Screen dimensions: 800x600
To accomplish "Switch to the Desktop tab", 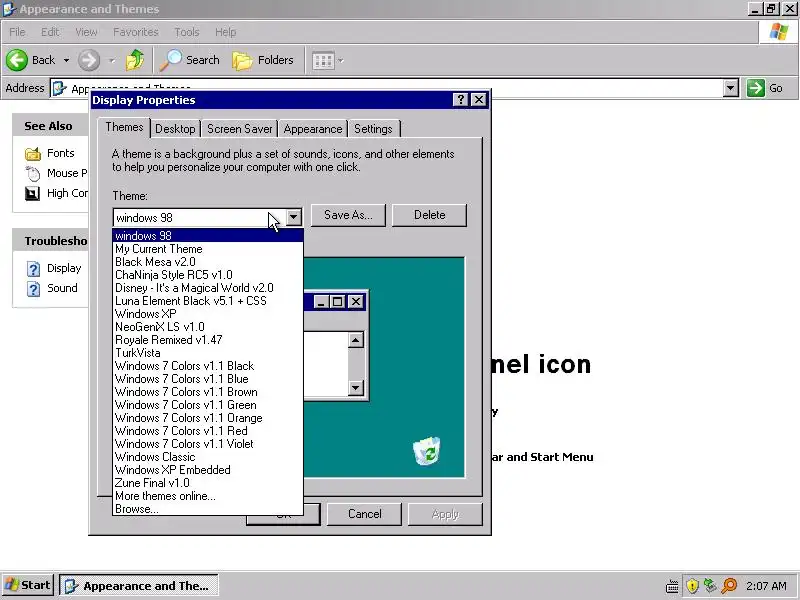I will click(175, 129).
